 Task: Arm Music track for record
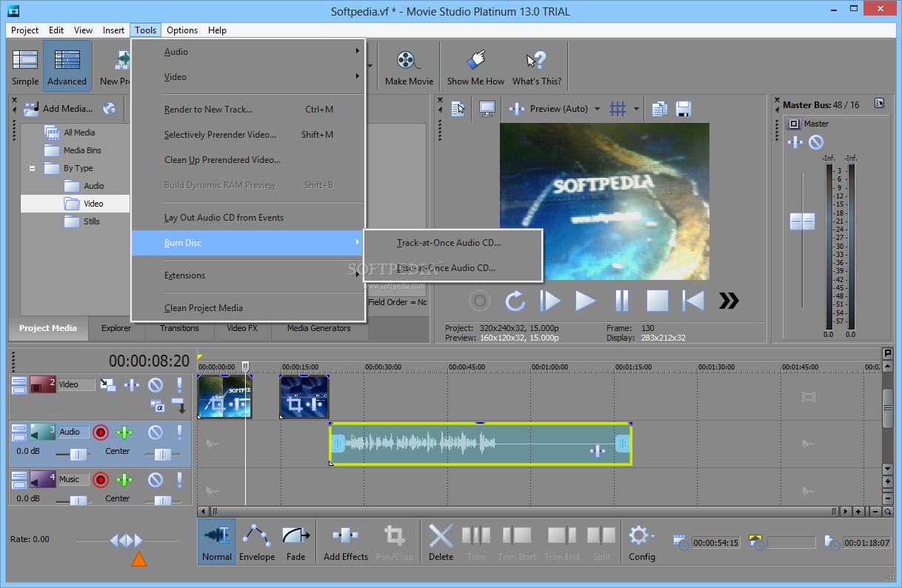[101, 480]
